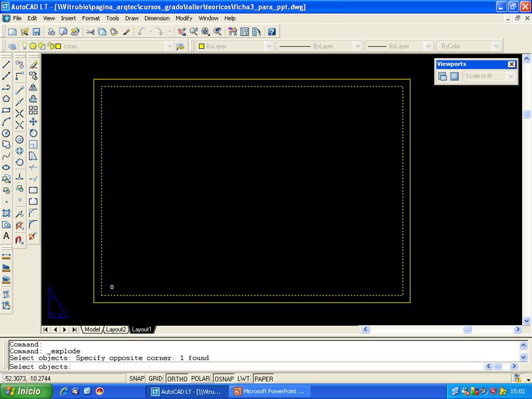The height and width of the screenshot is (399, 532).
Task: Choose Snap to Center object snap
Action: click(20, 140)
